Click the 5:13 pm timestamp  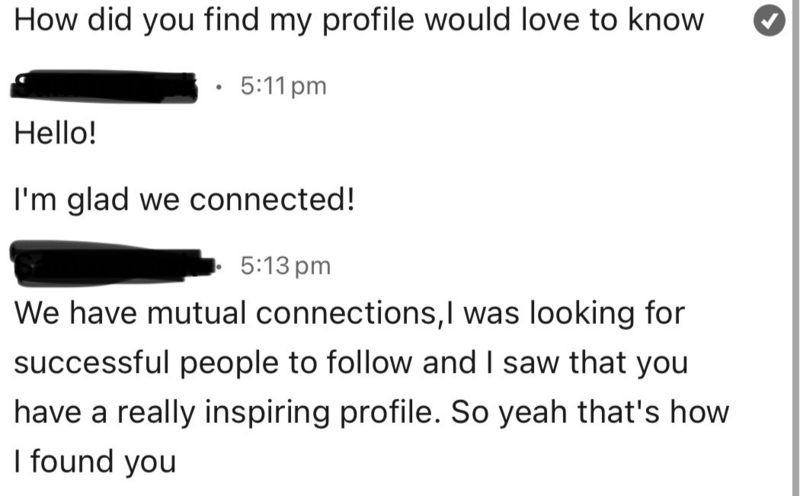(x=286, y=265)
